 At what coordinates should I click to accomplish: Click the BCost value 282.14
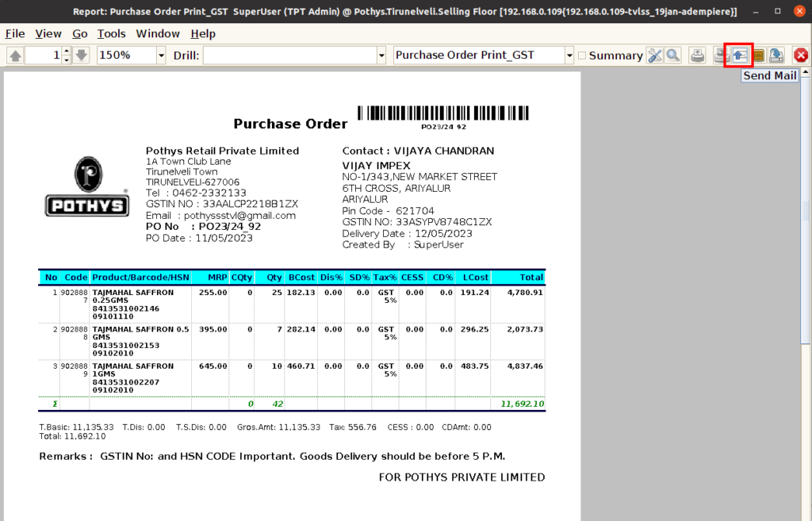pos(301,329)
